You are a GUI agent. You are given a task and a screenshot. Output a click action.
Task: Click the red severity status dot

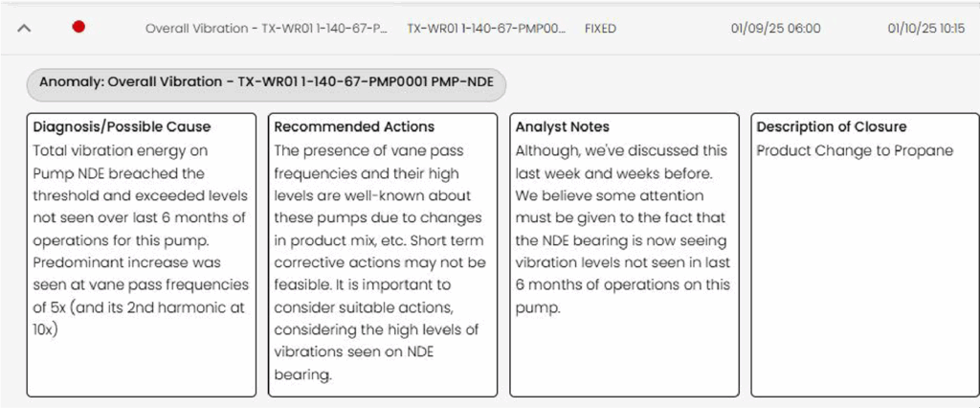[x=78, y=27]
